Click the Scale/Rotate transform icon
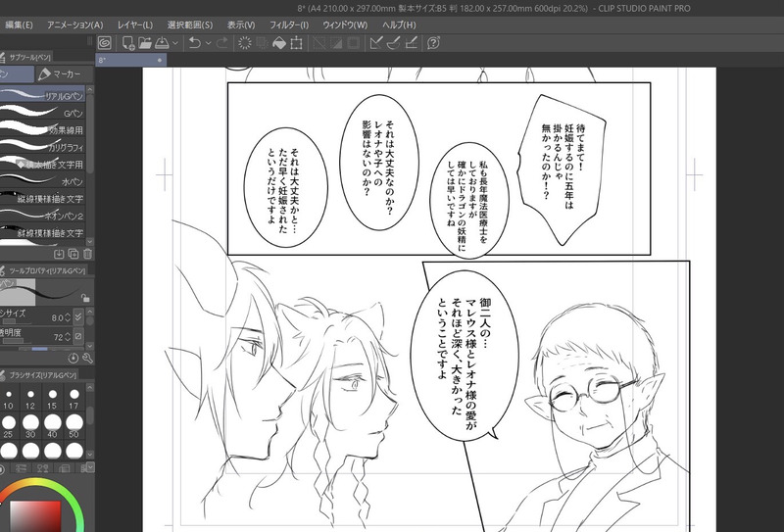This screenshot has width=784, height=532. (297, 43)
